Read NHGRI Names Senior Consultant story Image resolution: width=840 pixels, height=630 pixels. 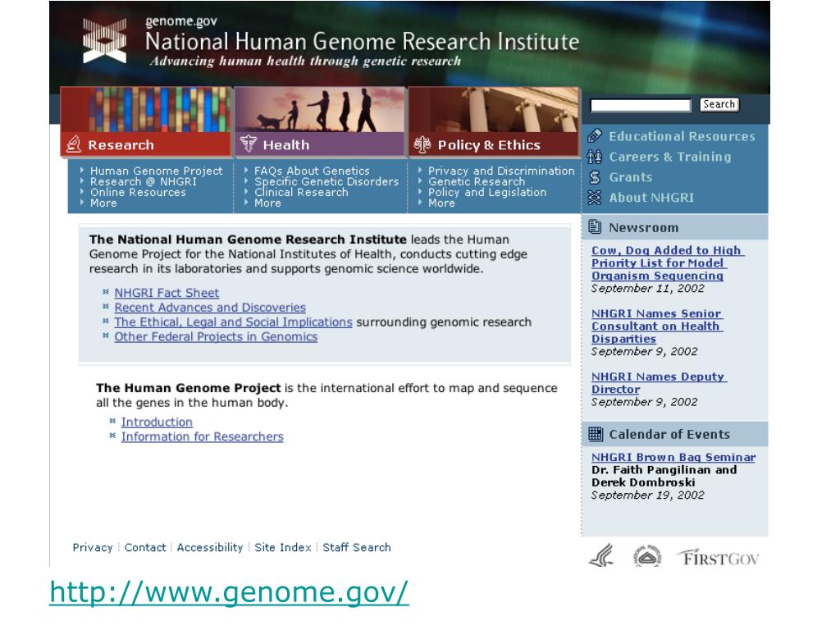click(x=657, y=326)
